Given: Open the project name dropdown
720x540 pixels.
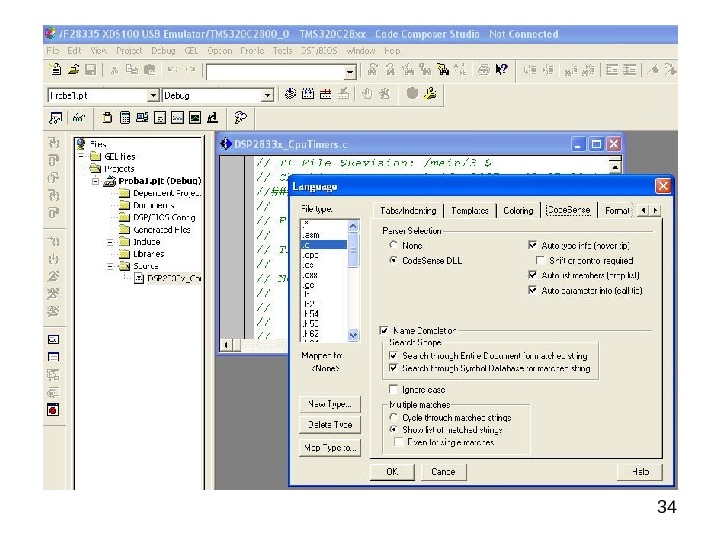Looking at the screenshot, I should 153,96.
